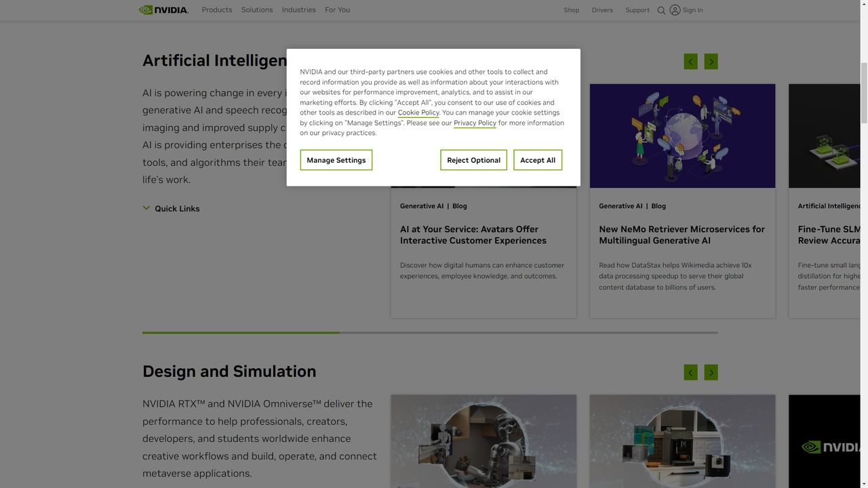The image size is (868, 488).
Task: Click the Manage Settings button
Action: (336, 160)
